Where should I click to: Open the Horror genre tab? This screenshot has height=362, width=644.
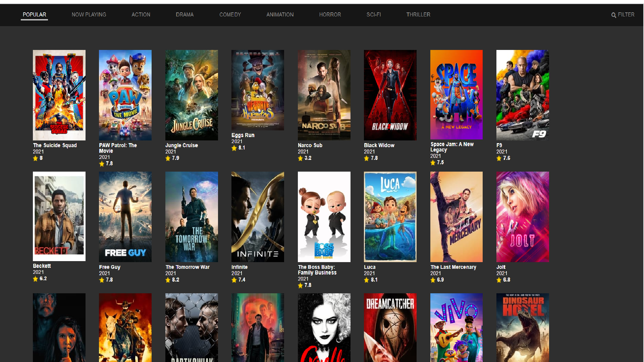point(330,15)
